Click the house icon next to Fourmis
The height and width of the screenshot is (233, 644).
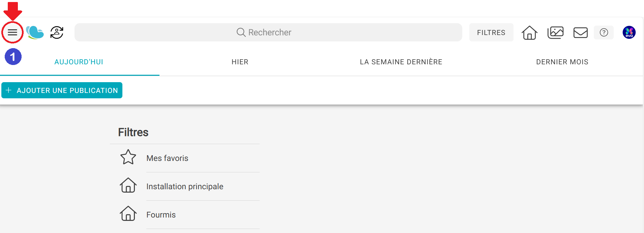(x=128, y=214)
